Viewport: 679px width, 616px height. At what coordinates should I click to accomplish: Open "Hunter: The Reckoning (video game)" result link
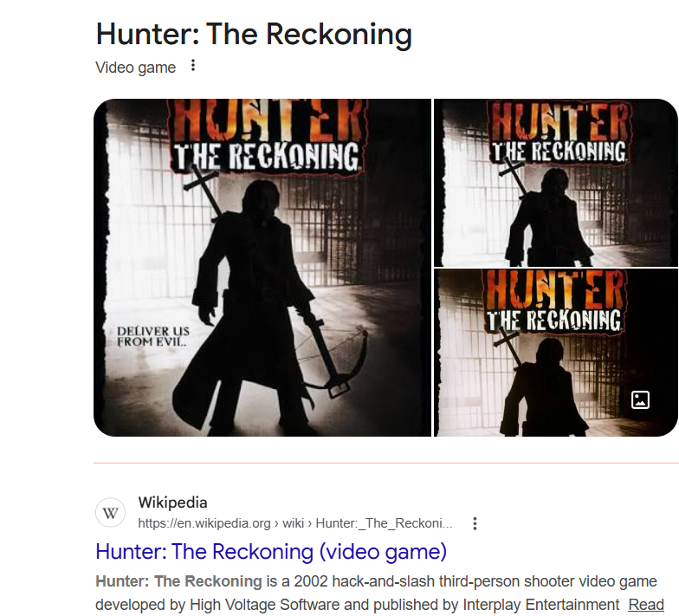click(271, 552)
